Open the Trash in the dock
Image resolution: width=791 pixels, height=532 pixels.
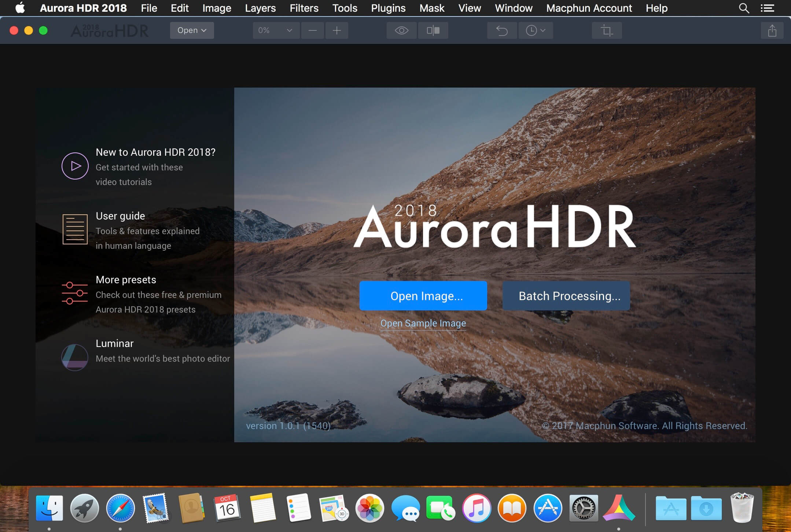pyautogui.click(x=742, y=507)
